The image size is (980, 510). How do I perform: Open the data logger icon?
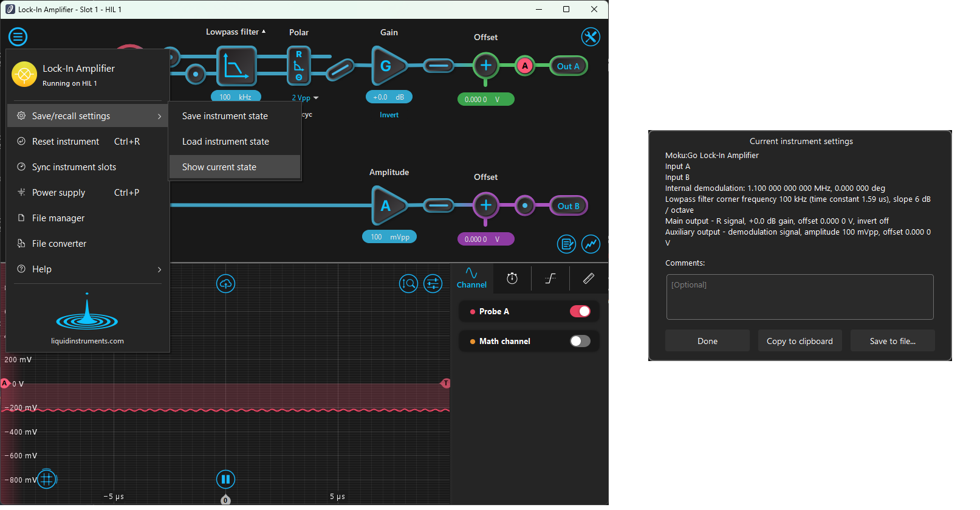coord(567,244)
